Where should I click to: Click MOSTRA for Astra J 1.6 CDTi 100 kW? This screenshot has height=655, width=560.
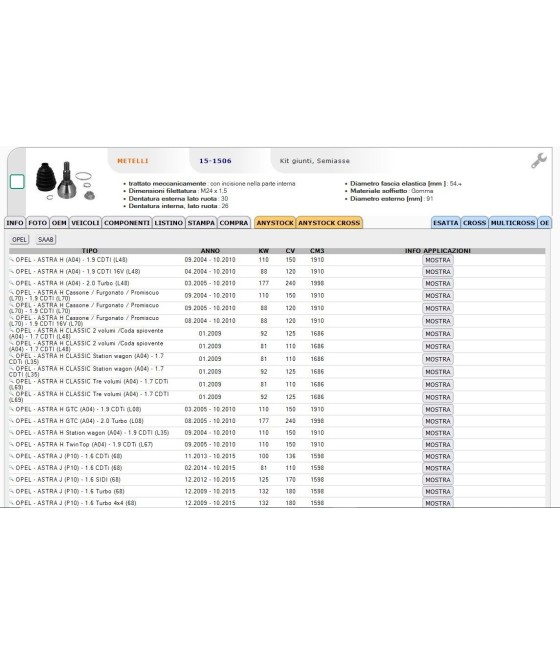point(438,456)
